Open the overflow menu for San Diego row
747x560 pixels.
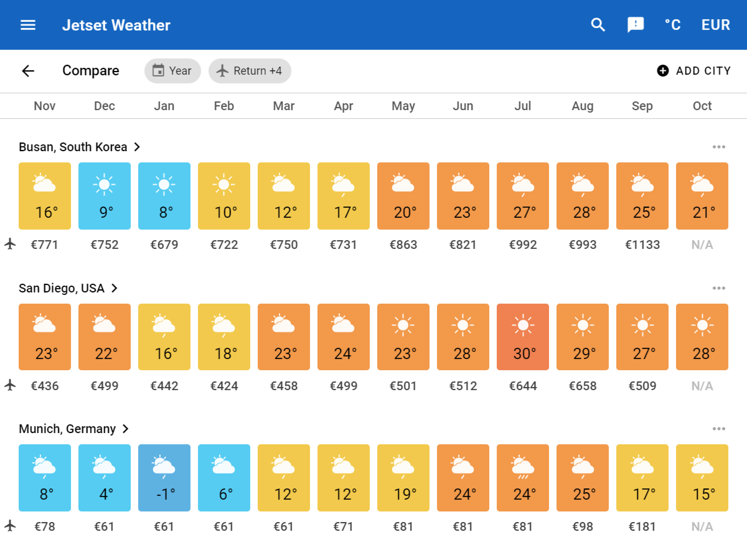click(x=719, y=288)
